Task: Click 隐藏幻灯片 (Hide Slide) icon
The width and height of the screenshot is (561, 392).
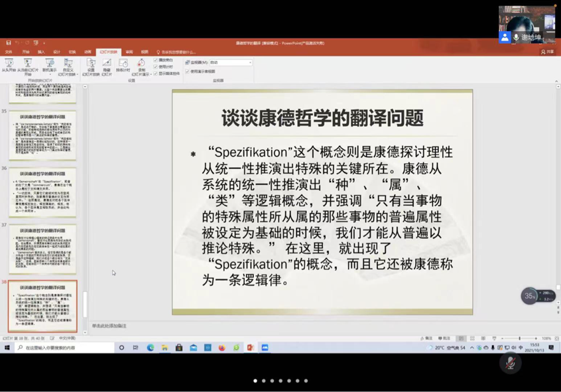Action: tap(106, 65)
